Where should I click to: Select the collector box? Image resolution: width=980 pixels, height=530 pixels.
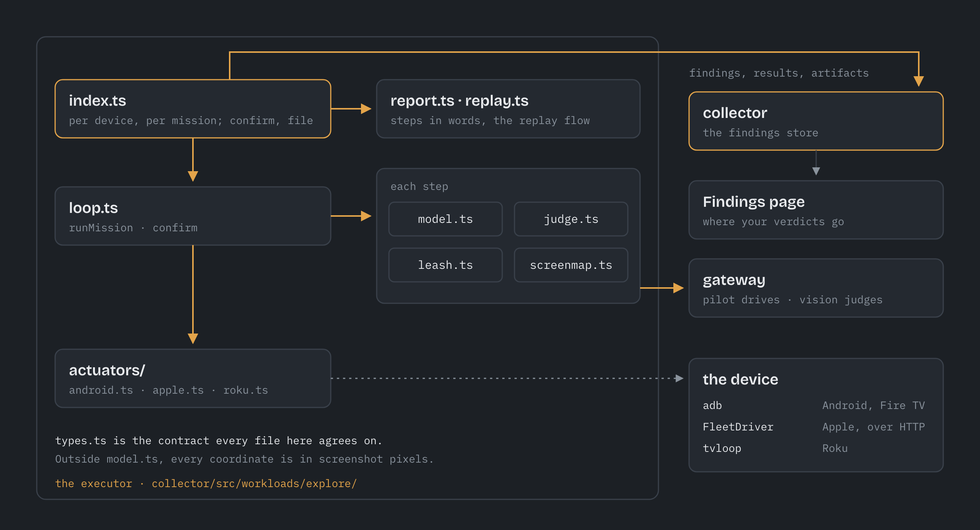(816, 121)
